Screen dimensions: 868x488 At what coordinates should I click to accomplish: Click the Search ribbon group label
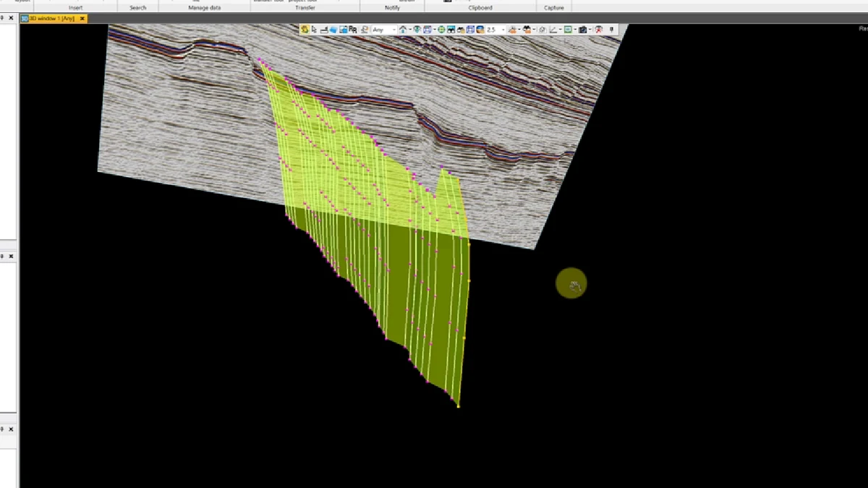click(137, 8)
